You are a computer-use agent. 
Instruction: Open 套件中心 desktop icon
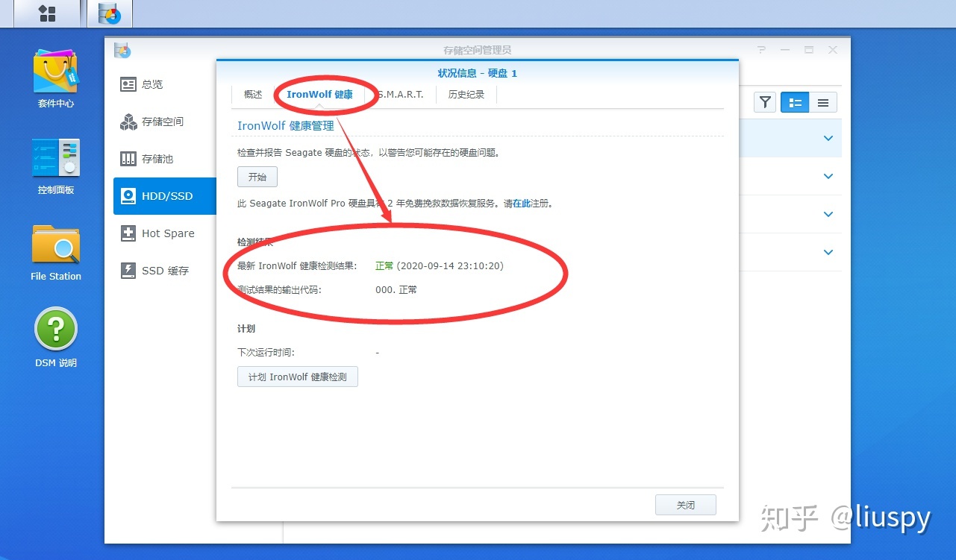[56, 78]
